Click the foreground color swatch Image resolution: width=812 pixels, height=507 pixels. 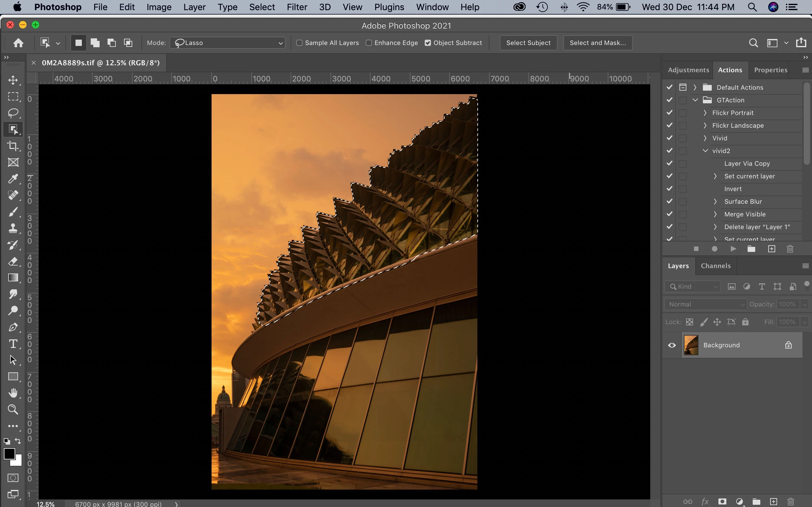coord(9,454)
